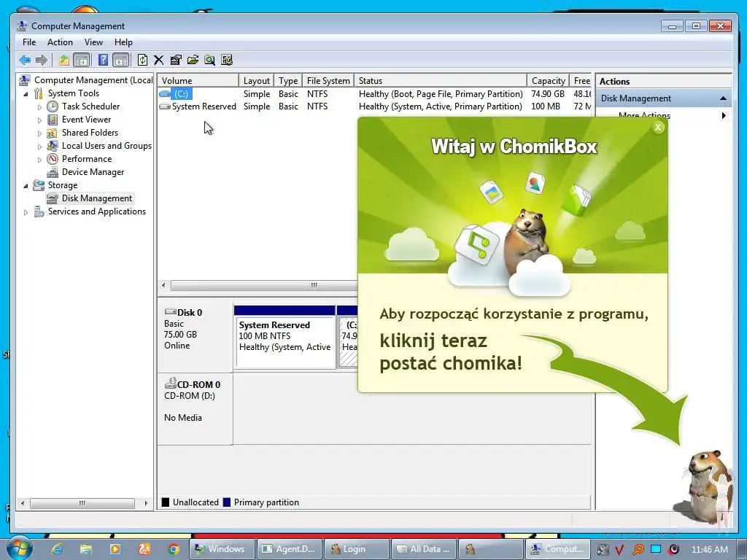747x560 pixels.
Task: Switch to the All Data taskbar window
Action: tap(423, 549)
